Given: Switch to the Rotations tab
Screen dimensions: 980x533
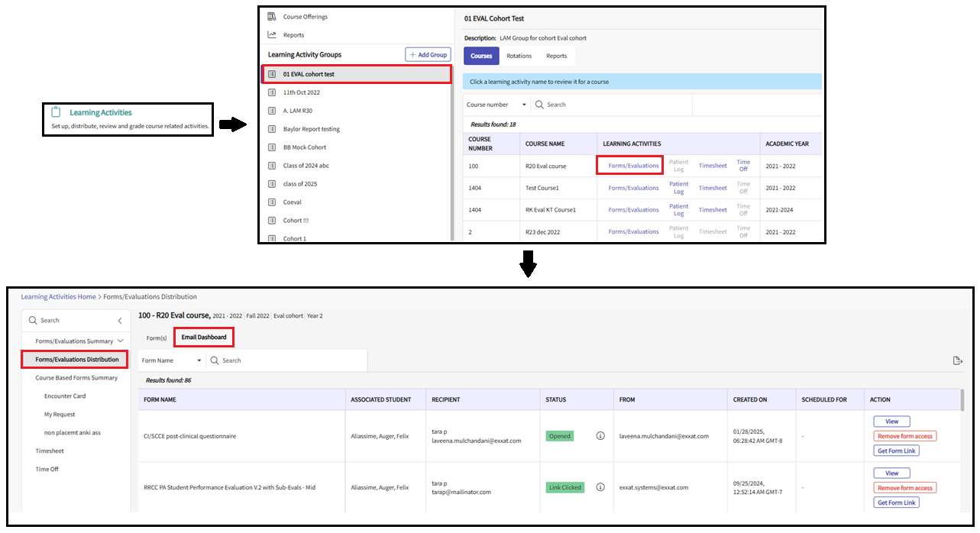Looking at the screenshot, I should click(519, 56).
